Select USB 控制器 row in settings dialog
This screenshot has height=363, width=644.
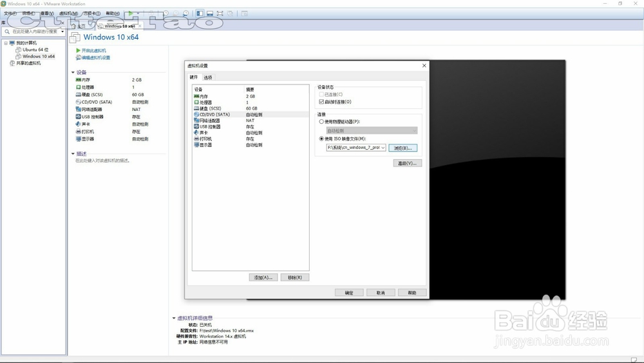(x=251, y=126)
